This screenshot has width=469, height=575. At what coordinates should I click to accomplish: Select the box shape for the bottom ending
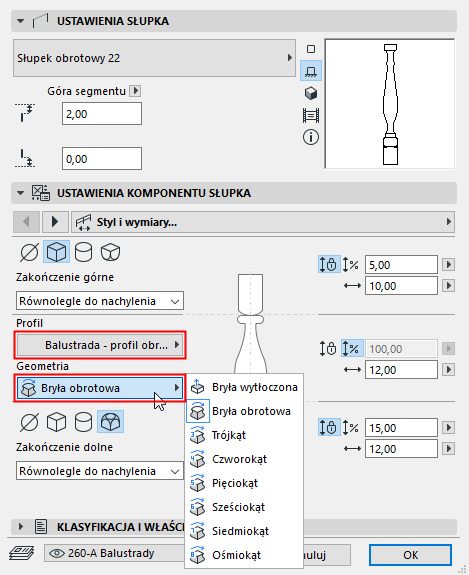56,422
